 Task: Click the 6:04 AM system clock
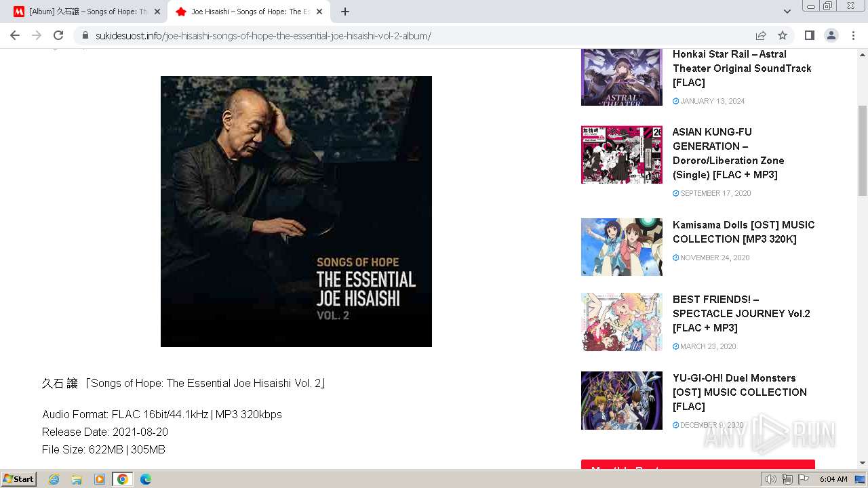833,479
